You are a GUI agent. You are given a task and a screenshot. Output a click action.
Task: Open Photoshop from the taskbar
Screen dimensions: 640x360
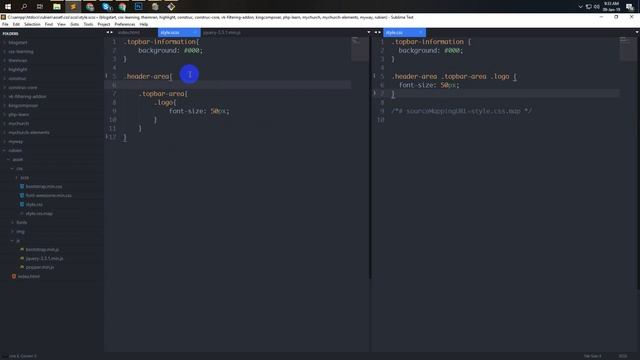[x=138, y=7]
